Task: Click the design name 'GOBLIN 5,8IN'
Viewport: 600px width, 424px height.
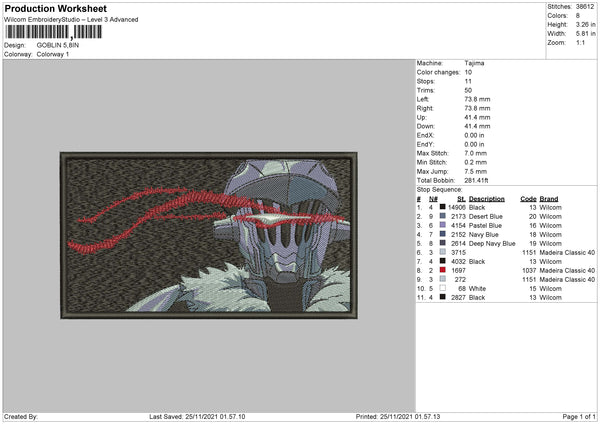Action: (x=58, y=45)
